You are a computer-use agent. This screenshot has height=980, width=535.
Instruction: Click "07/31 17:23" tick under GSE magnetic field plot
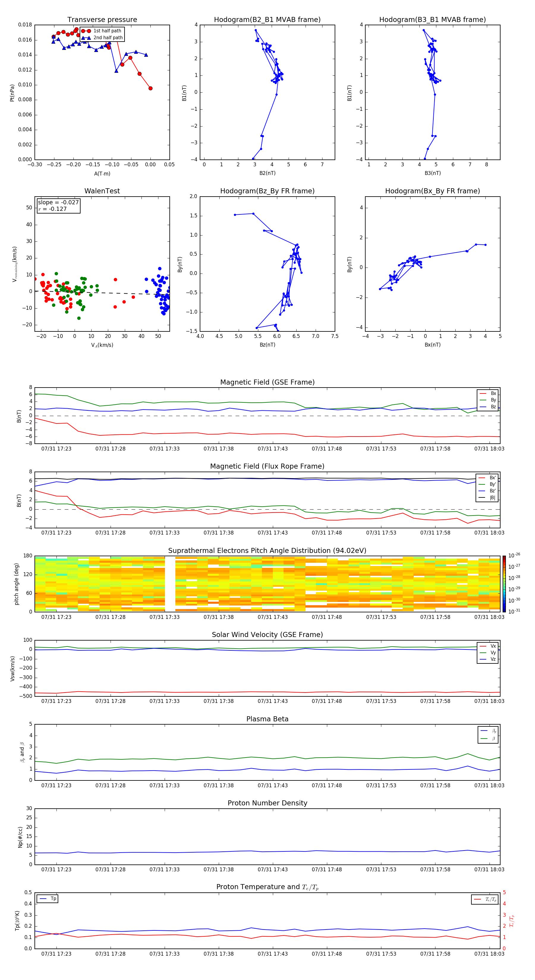pos(56,448)
